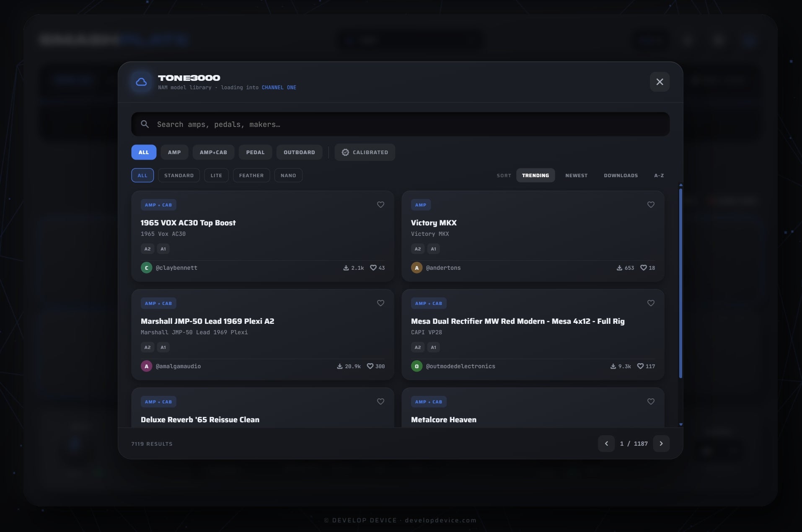This screenshot has width=802, height=532.
Task: Filter by PEDAL gear type
Action: [255, 152]
